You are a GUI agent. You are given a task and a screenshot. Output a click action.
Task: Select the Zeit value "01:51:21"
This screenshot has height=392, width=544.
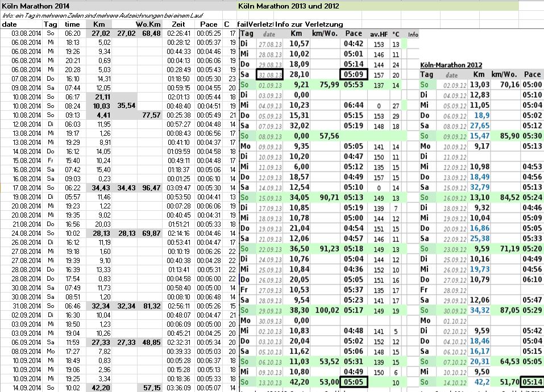tap(179, 224)
